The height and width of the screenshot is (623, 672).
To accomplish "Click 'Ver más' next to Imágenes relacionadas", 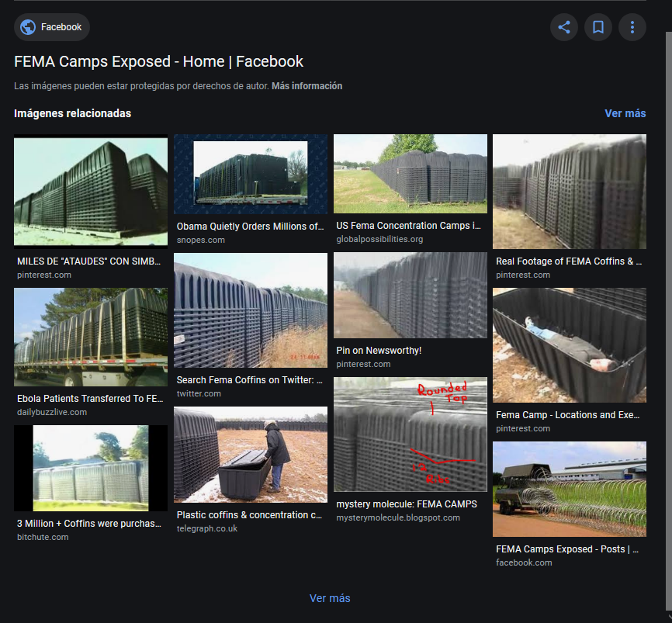I will tap(625, 113).
